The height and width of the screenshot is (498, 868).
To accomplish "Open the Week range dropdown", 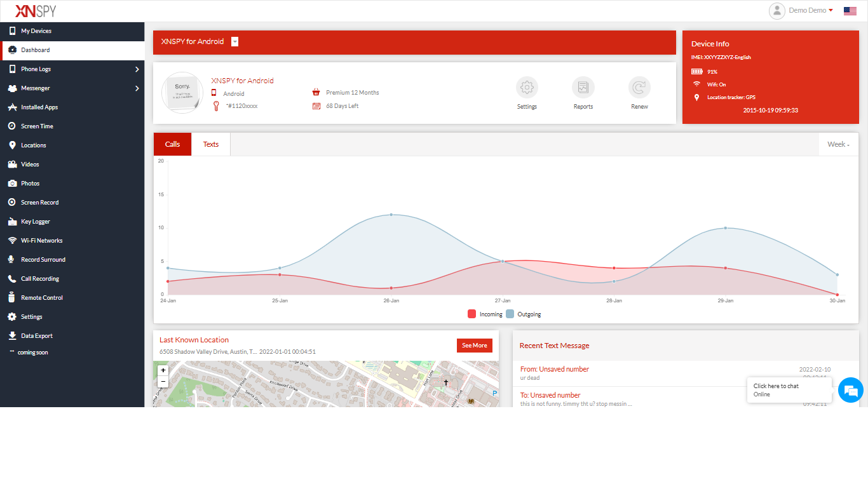I will click(839, 144).
